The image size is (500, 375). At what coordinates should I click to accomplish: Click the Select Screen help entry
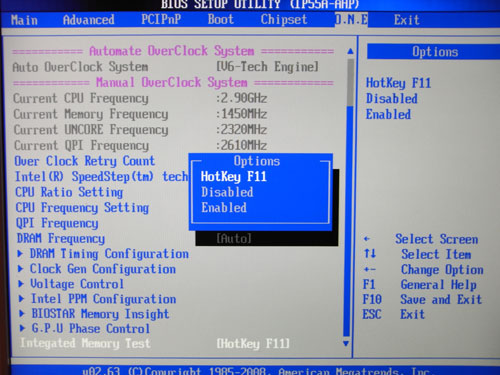pyautogui.click(x=421, y=239)
